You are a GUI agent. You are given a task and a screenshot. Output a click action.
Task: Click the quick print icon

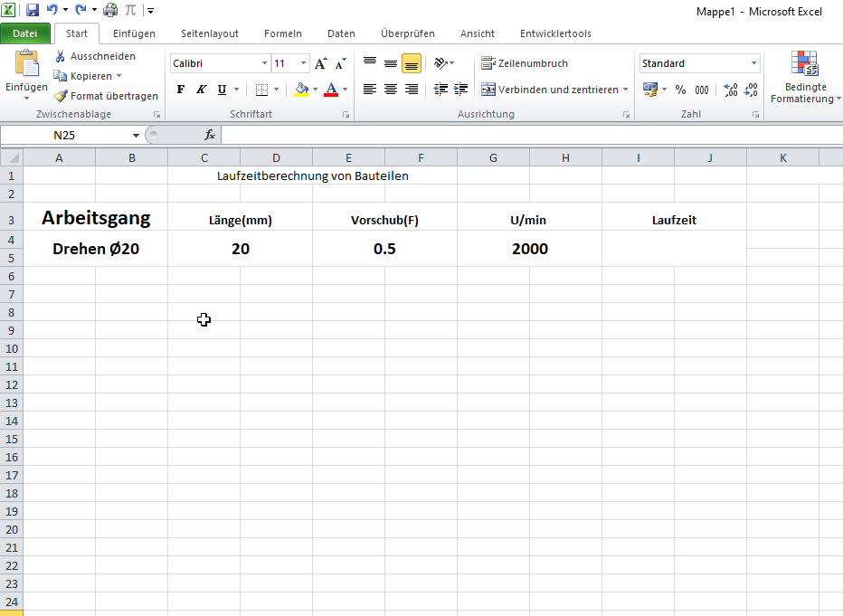click(x=110, y=10)
